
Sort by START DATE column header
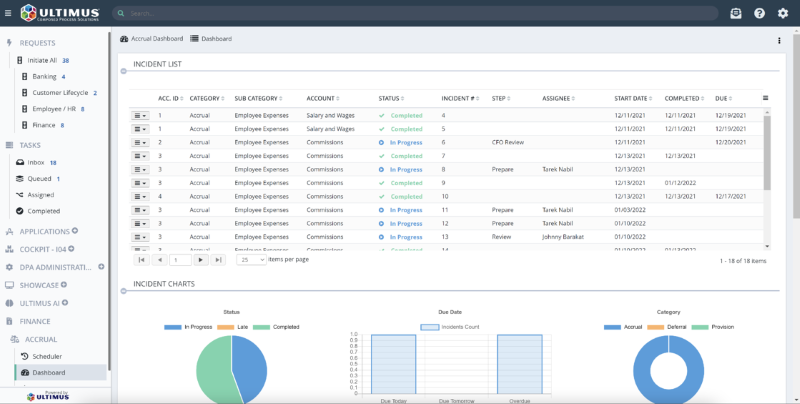click(634, 98)
